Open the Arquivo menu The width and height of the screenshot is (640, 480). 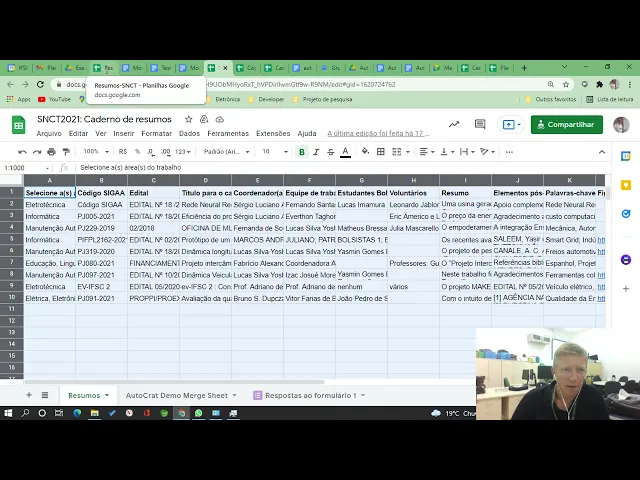[49, 133]
